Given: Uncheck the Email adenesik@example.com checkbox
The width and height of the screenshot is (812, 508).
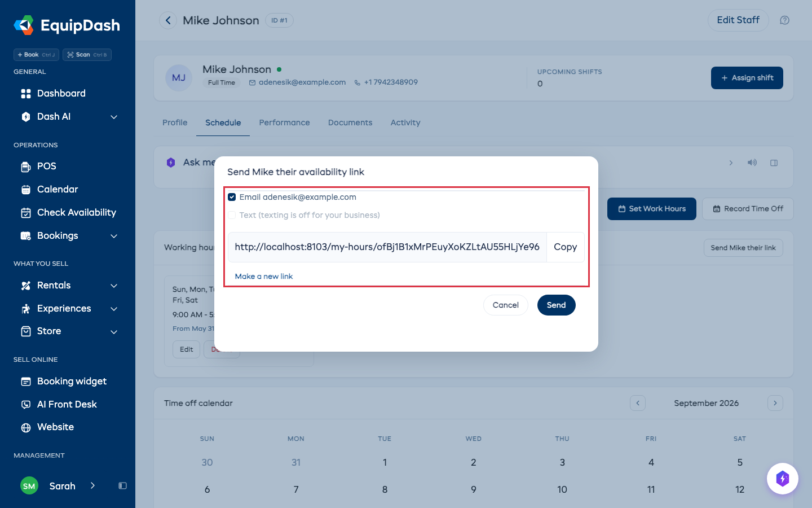Looking at the screenshot, I should tap(232, 197).
